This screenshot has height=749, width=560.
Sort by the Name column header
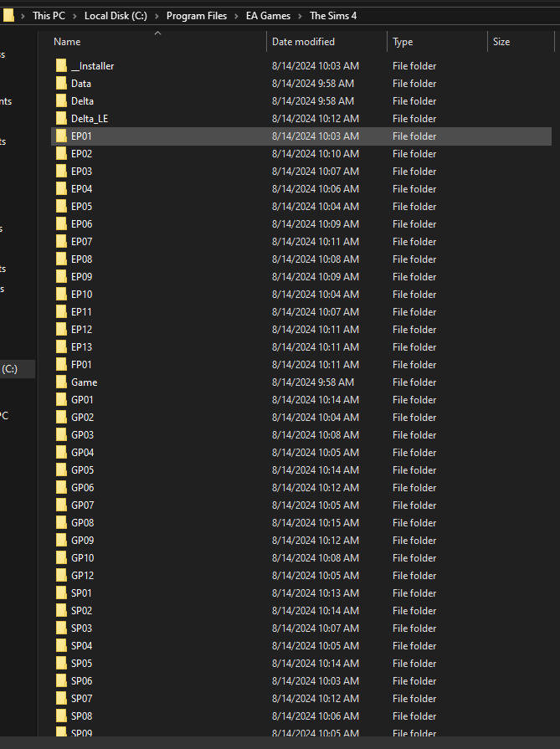click(67, 42)
